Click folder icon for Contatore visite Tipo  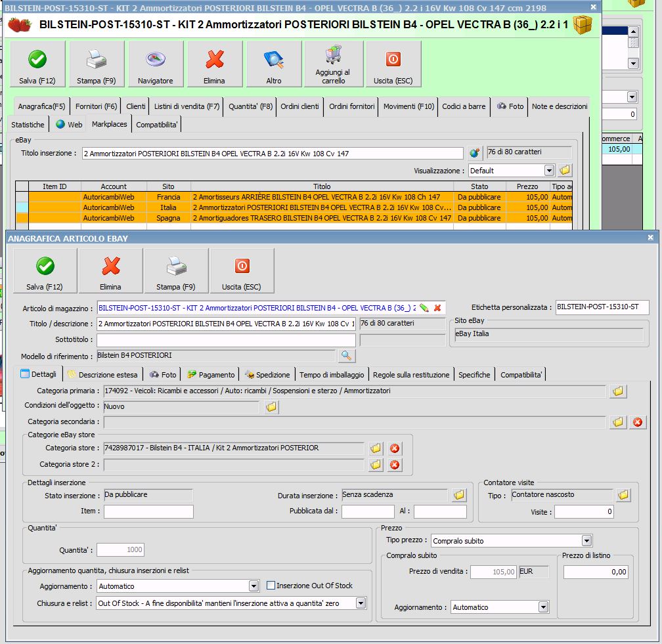click(623, 494)
